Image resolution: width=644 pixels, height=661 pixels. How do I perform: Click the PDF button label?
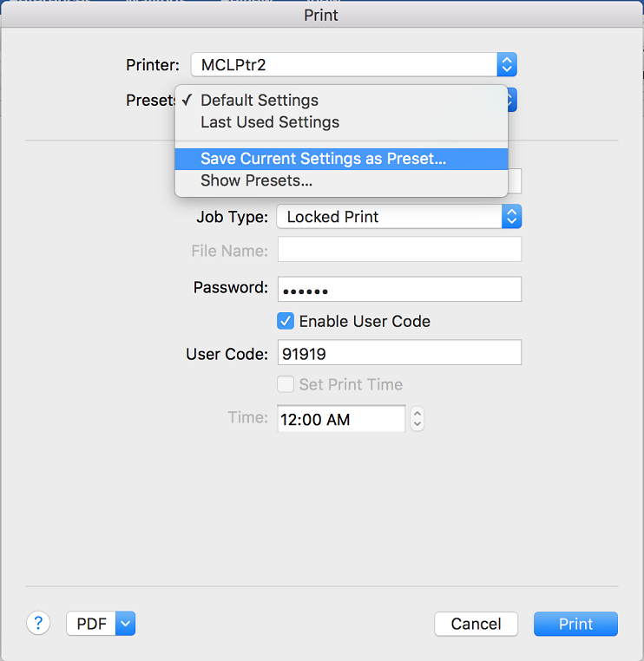[x=91, y=623]
